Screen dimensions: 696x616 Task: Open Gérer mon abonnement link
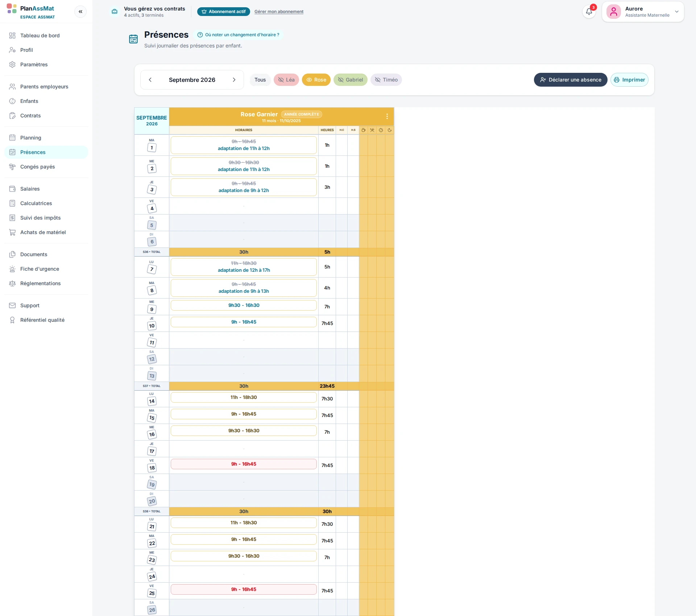tap(279, 12)
